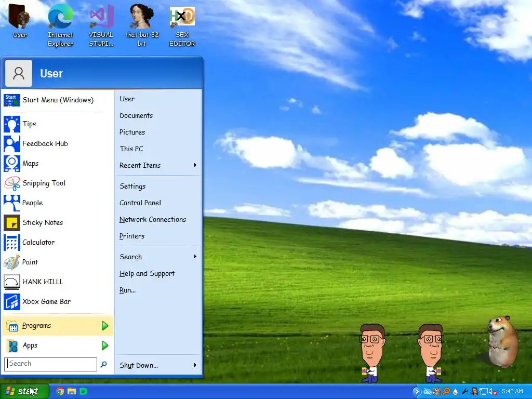
Task: Click the muted volume tray icon
Action: point(493,392)
